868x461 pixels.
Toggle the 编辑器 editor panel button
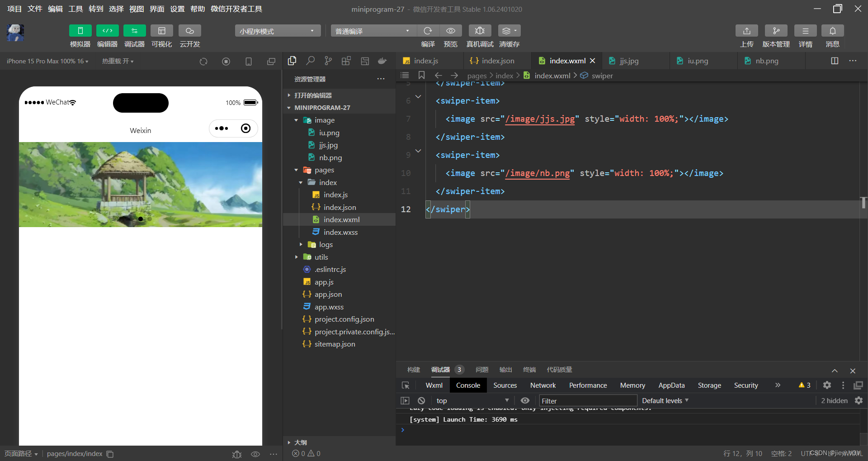107,31
